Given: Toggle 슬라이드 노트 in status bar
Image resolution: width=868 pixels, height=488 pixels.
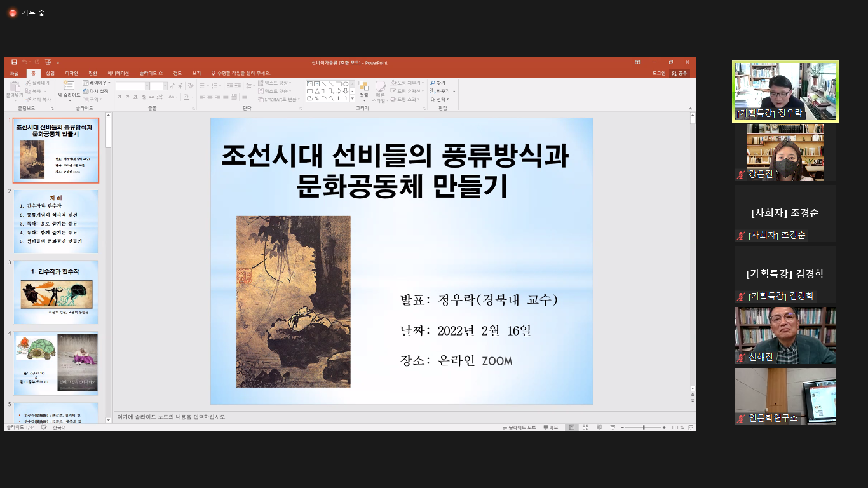Looking at the screenshot, I should 519,428.
